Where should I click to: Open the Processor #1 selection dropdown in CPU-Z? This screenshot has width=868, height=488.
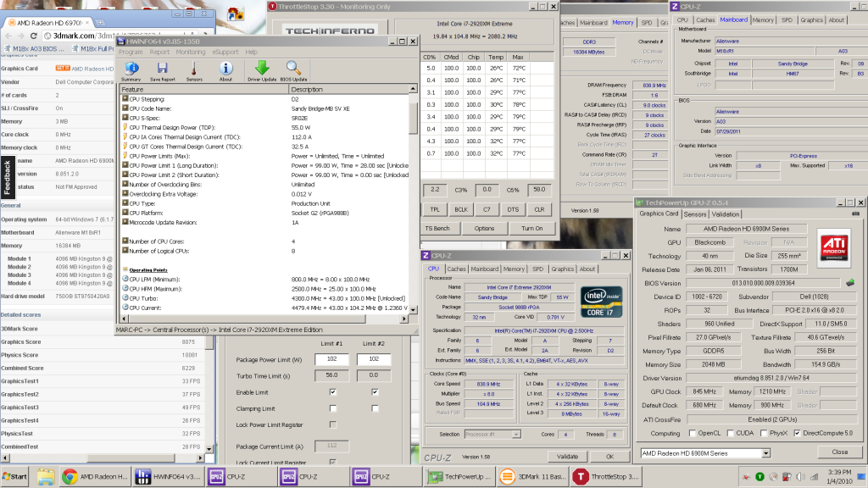tap(516, 435)
